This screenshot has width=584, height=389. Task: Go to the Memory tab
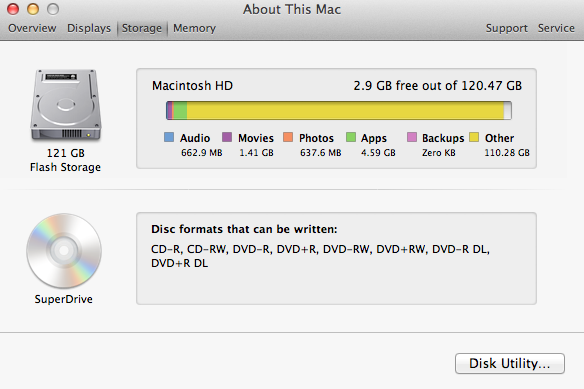pyautogui.click(x=194, y=28)
